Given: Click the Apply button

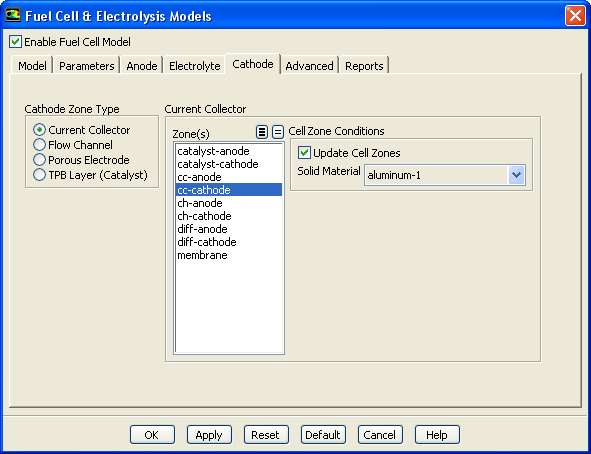Looking at the screenshot, I should coord(209,435).
